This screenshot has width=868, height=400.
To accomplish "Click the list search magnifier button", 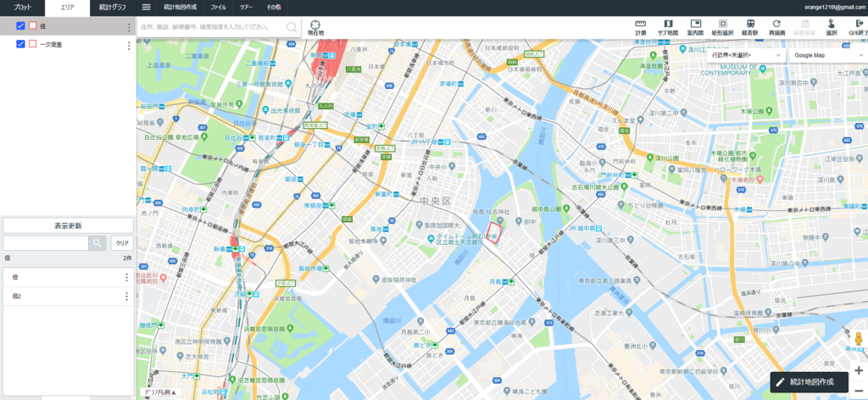I will click(x=97, y=243).
